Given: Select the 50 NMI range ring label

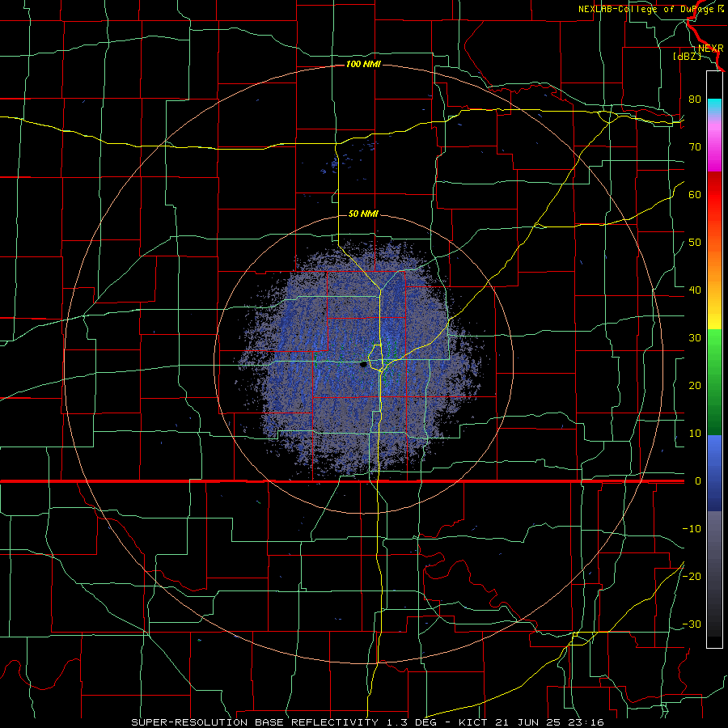Looking at the screenshot, I should 363,214.
